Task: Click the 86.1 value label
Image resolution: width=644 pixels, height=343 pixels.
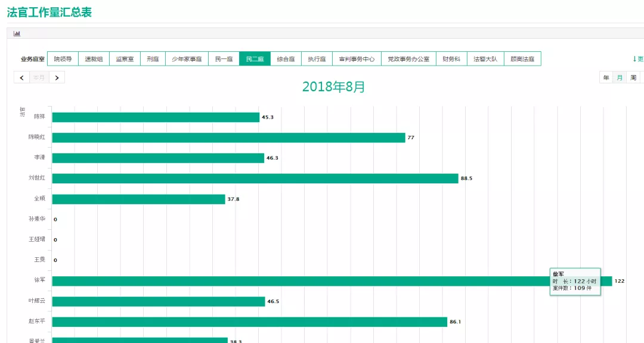Action: (x=455, y=322)
